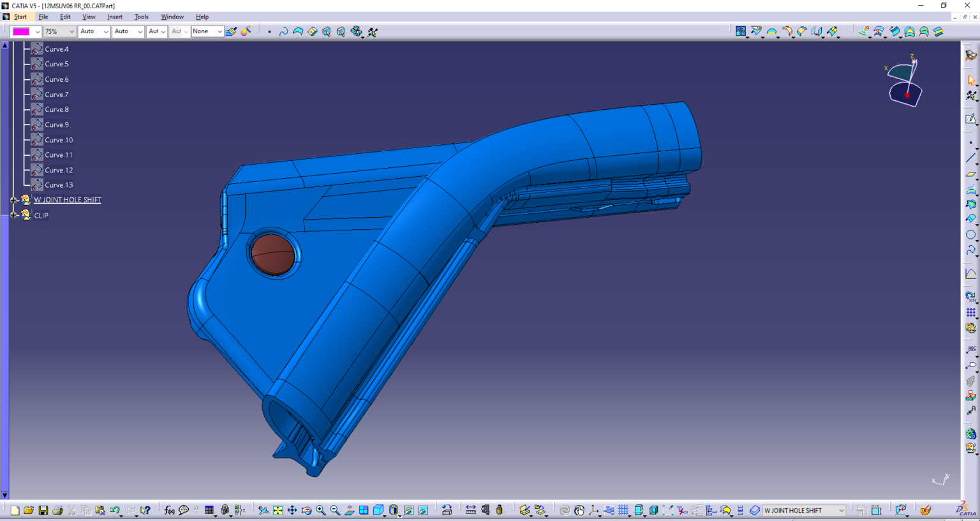980x521 pixels.
Task: Undo the last action
Action: click(x=115, y=510)
